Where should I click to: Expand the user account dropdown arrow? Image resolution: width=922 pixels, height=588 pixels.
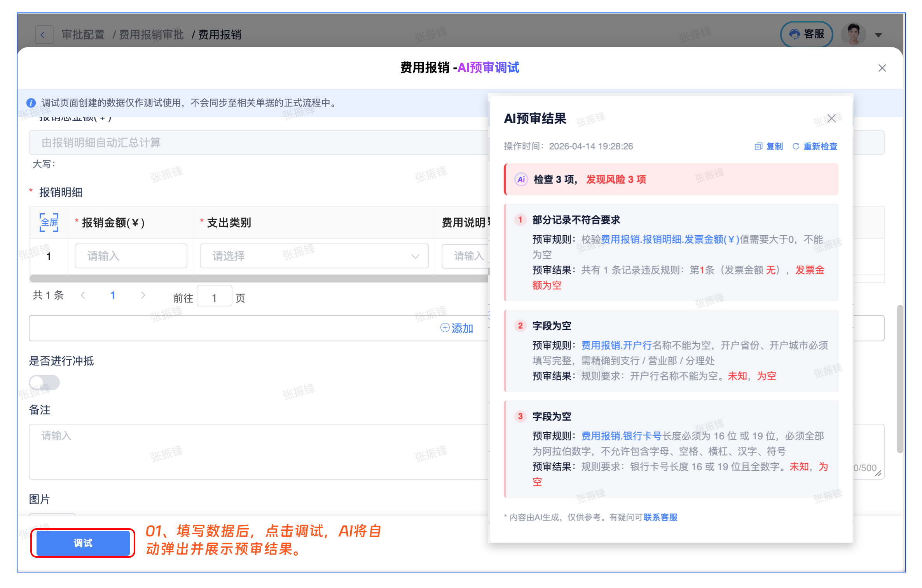[x=878, y=35]
